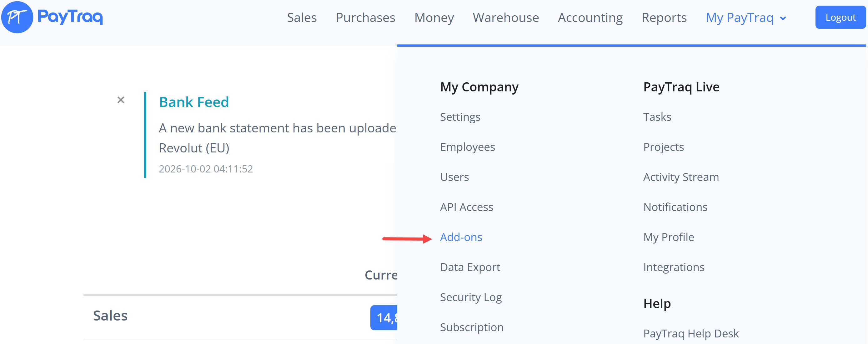Go to Settings under My Company

point(460,117)
